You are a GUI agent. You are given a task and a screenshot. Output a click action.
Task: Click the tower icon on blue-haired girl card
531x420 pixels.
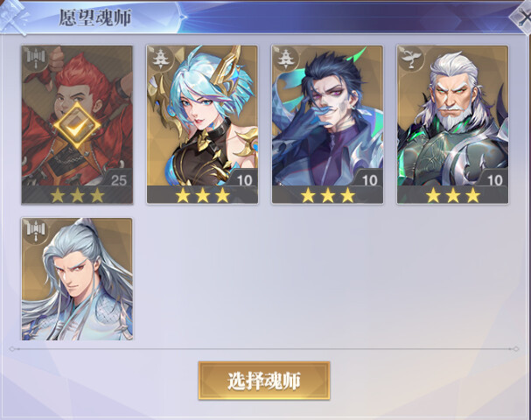(161, 59)
